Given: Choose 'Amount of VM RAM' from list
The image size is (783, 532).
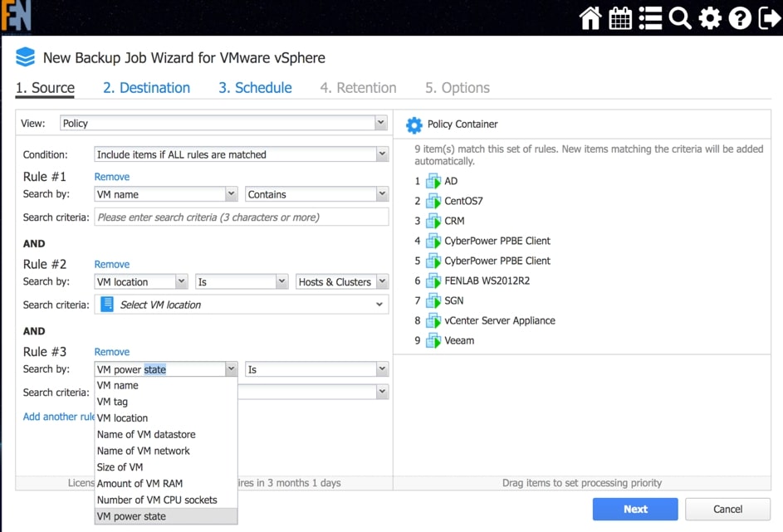Looking at the screenshot, I should point(139,484).
